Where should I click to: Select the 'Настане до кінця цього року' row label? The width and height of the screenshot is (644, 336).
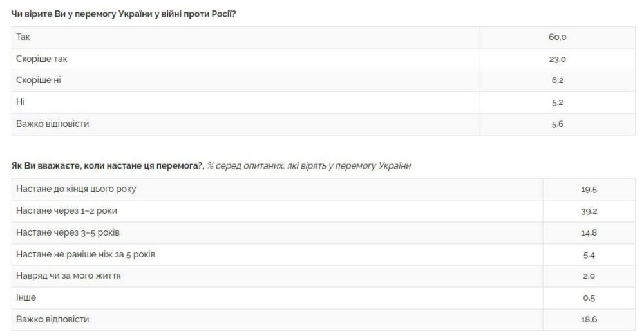pos(76,189)
